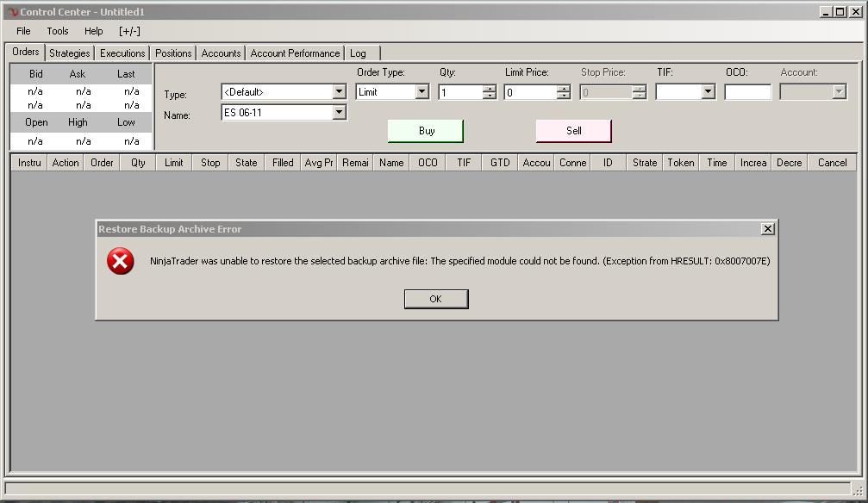Click the Avg Pr column header
This screenshot has width=868, height=503.
(319, 163)
